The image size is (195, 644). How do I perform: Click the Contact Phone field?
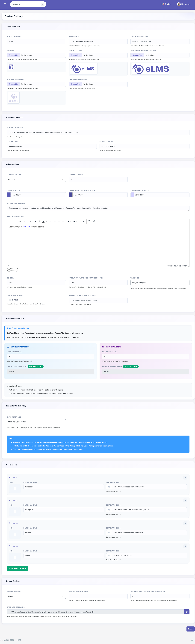coord(145,146)
